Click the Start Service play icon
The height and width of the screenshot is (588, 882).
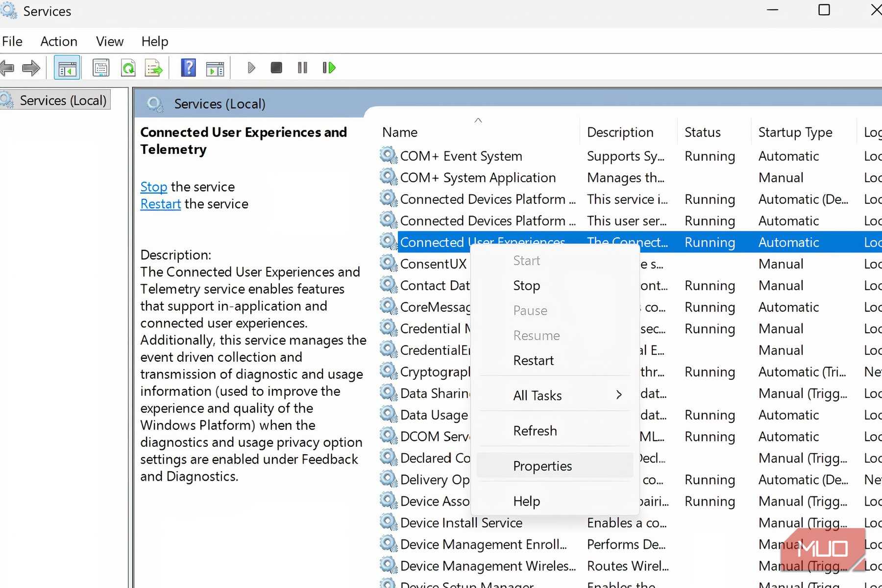[251, 68]
